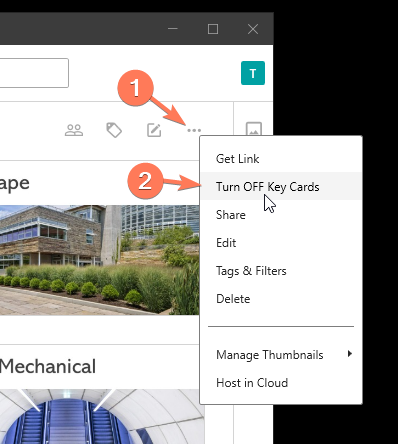Expand the Manage Thumbnails submenu
398x444 pixels.
click(x=281, y=355)
